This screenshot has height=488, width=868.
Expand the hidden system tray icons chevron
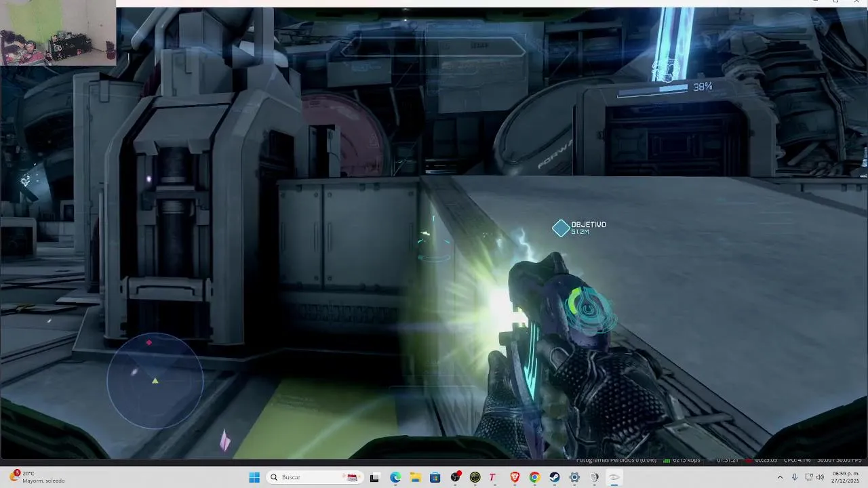(x=780, y=477)
